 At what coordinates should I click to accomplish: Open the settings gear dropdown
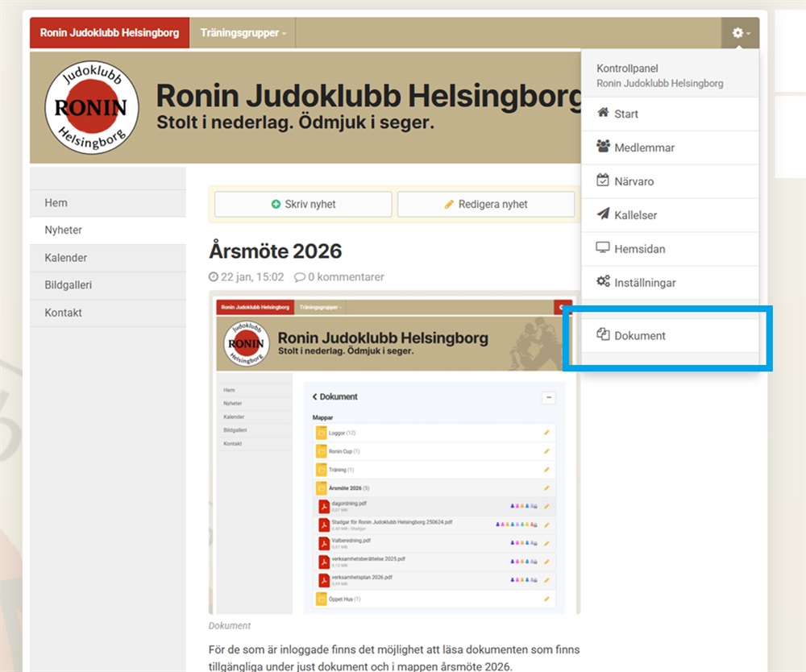click(740, 33)
